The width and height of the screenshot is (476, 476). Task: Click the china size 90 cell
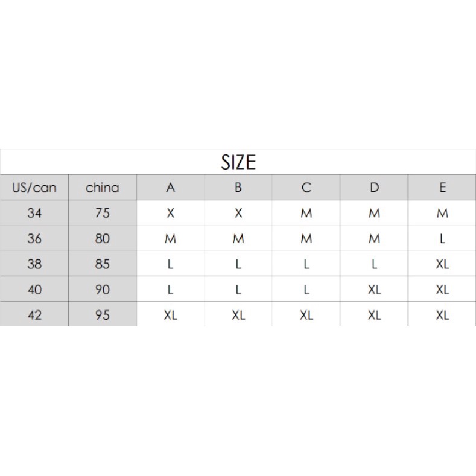103,290
